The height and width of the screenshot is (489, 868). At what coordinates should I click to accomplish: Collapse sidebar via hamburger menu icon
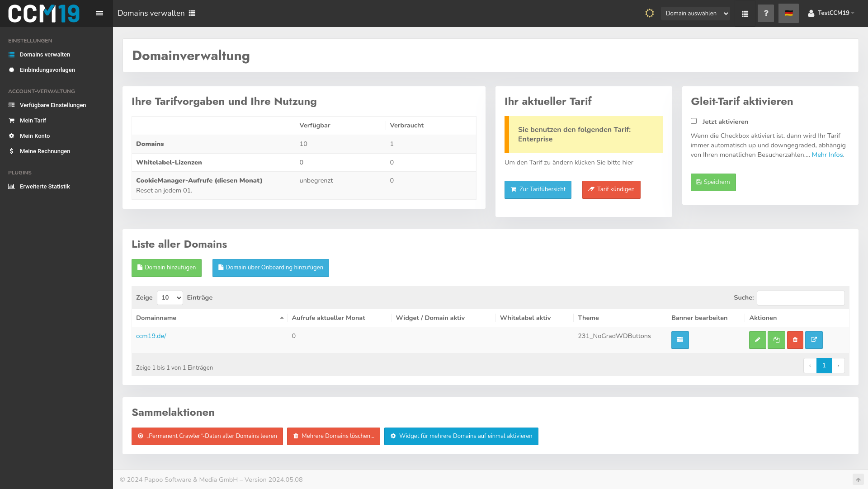click(99, 13)
